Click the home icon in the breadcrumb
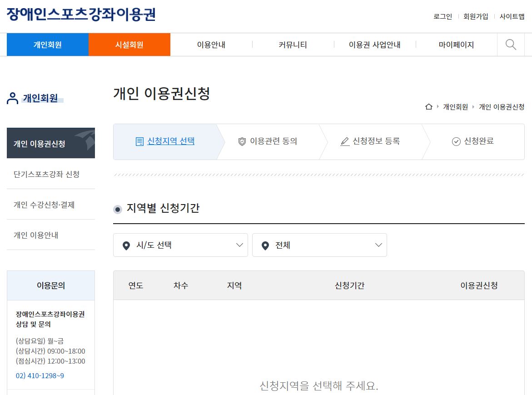This screenshot has height=395, width=532. pos(428,107)
